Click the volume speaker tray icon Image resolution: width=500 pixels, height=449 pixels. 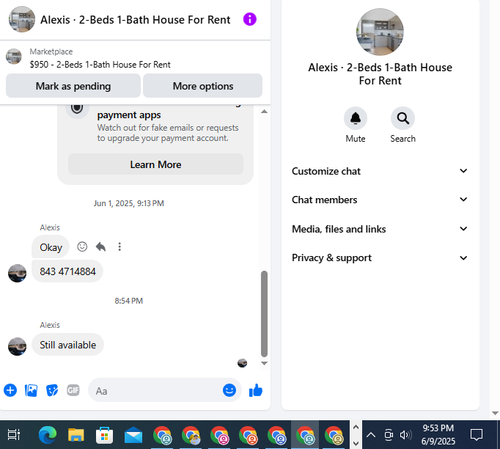pos(406,435)
